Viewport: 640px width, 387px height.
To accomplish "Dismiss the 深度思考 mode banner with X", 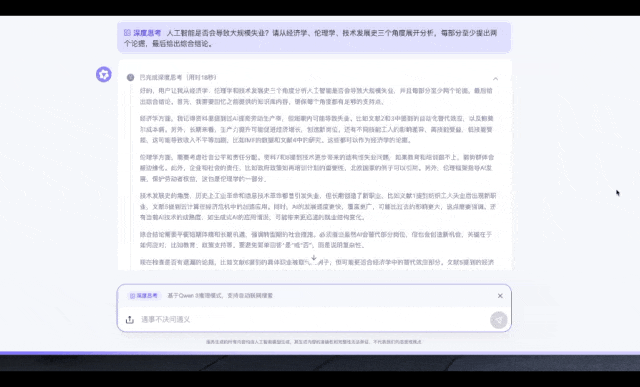I will click(500, 296).
